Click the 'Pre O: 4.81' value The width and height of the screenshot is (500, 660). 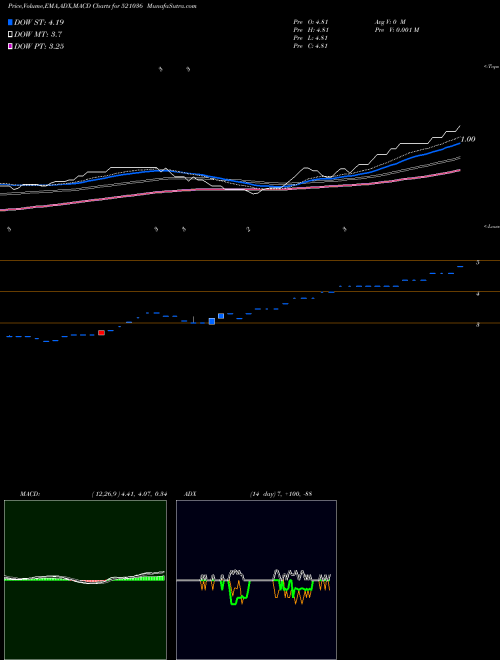pos(311,21)
